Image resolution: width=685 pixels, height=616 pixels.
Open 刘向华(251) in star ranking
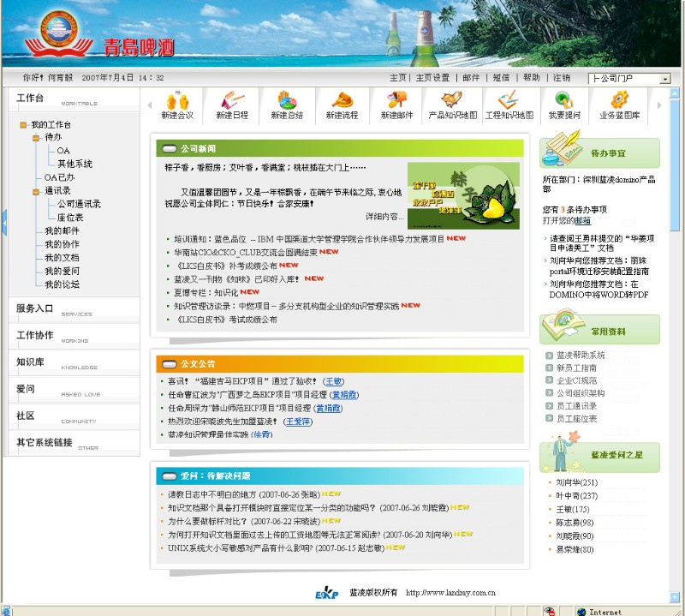[576, 482]
